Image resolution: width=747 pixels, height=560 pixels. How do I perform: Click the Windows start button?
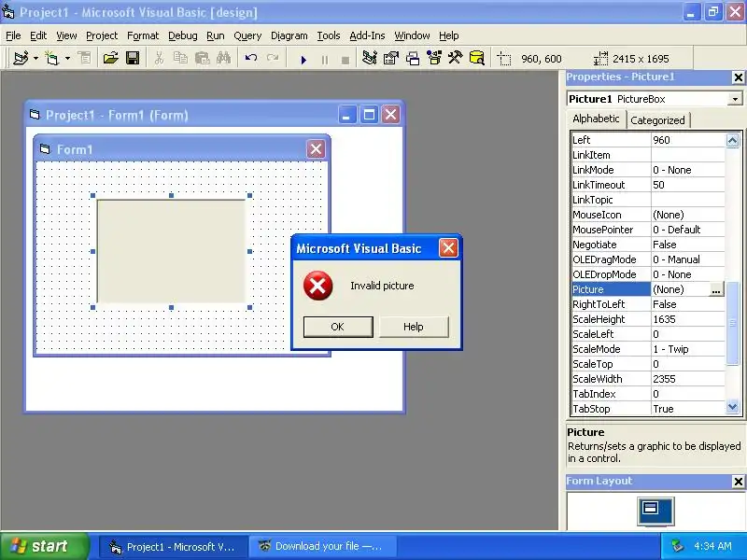tap(44, 546)
